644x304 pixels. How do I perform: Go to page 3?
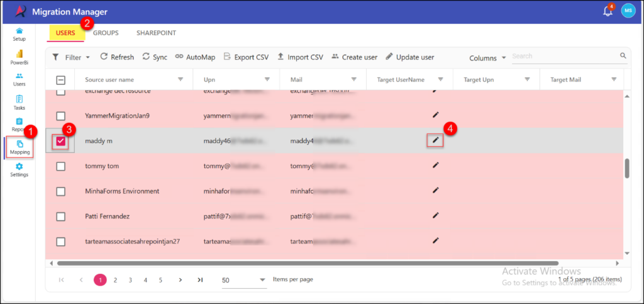130,280
